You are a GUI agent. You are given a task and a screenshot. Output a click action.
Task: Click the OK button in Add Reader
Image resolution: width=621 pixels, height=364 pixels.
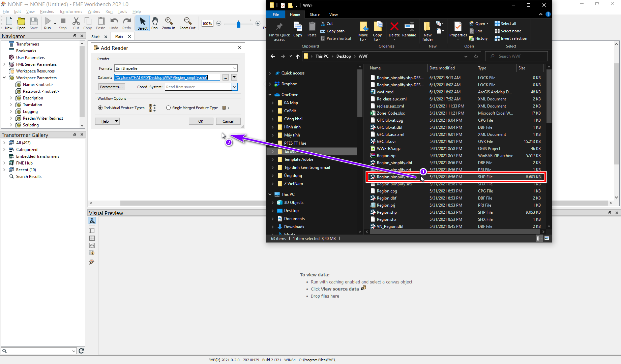201,121
